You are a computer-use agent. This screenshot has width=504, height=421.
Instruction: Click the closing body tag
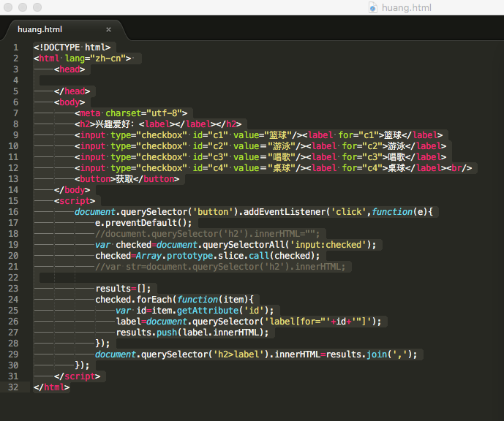coord(72,190)
